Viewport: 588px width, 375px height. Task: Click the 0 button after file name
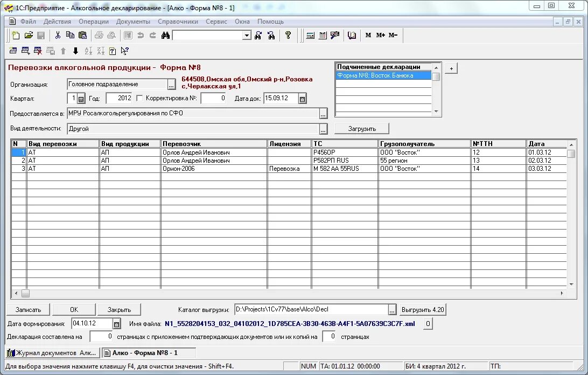click(428, 324)
